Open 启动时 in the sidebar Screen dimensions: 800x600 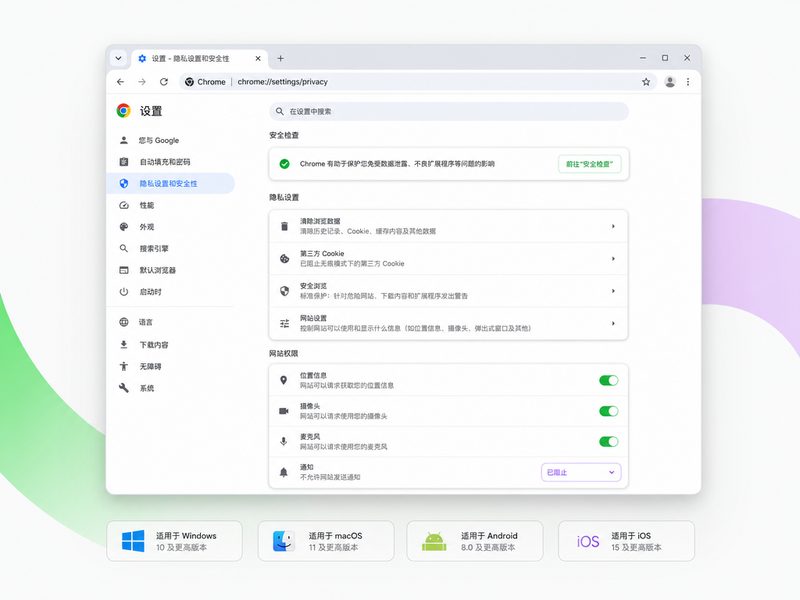click(x=171, y=292)
